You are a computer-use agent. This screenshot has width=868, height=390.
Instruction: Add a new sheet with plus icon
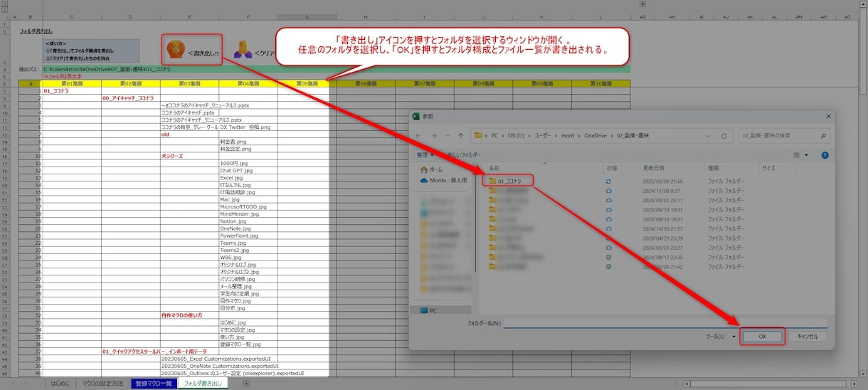pyautogui.click(x=246, y=384)
